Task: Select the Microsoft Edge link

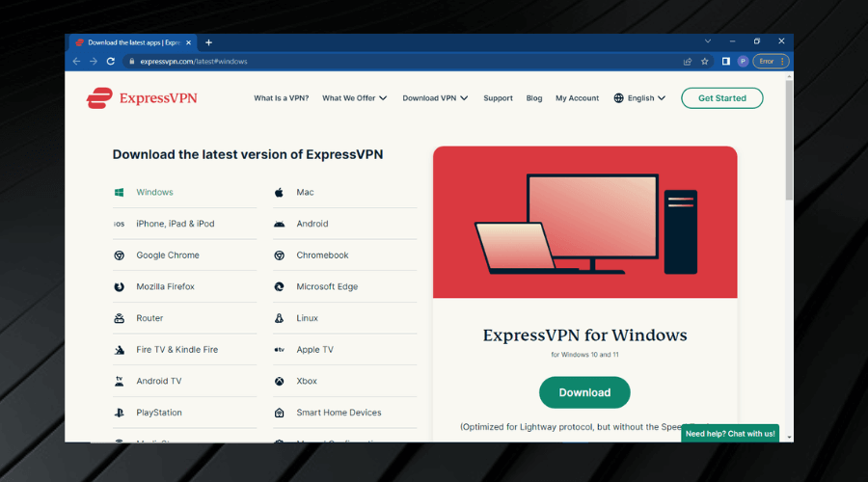Action: click(x=327, y=286)
